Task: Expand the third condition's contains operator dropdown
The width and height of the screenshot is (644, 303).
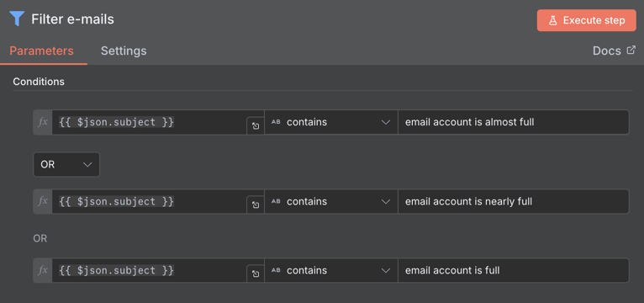Action: 331,270
